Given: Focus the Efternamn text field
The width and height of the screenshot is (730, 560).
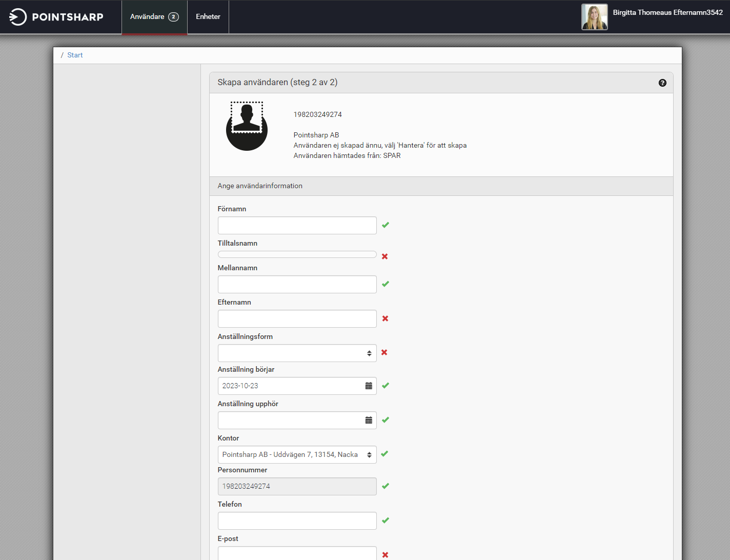Looking at the screenshot, I should pos(297,318).
